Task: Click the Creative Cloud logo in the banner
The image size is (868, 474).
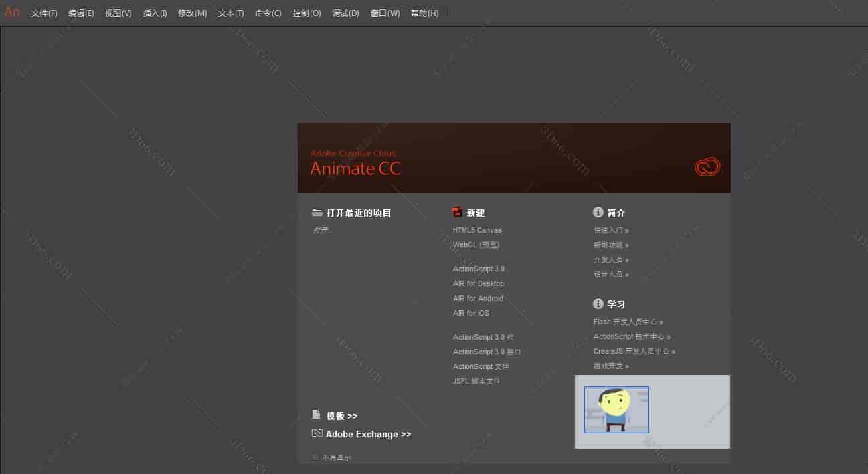Action: (707, 166)
